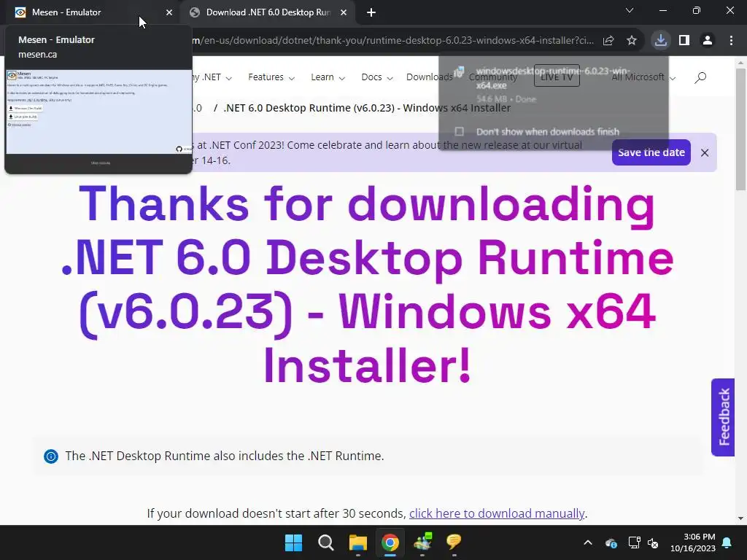Check Don't show when downloads finish
This screenshot has width=747, height=560.
click(460, 131)
